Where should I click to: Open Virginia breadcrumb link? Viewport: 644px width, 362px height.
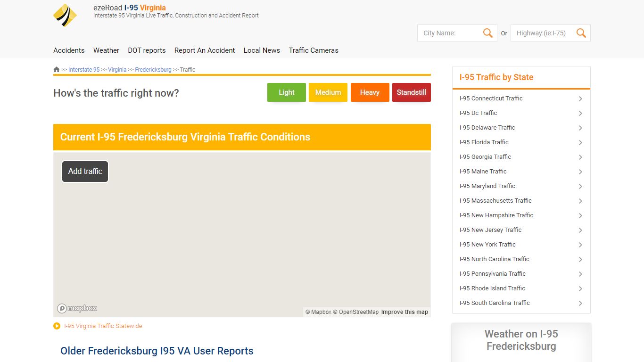(117, 69)
